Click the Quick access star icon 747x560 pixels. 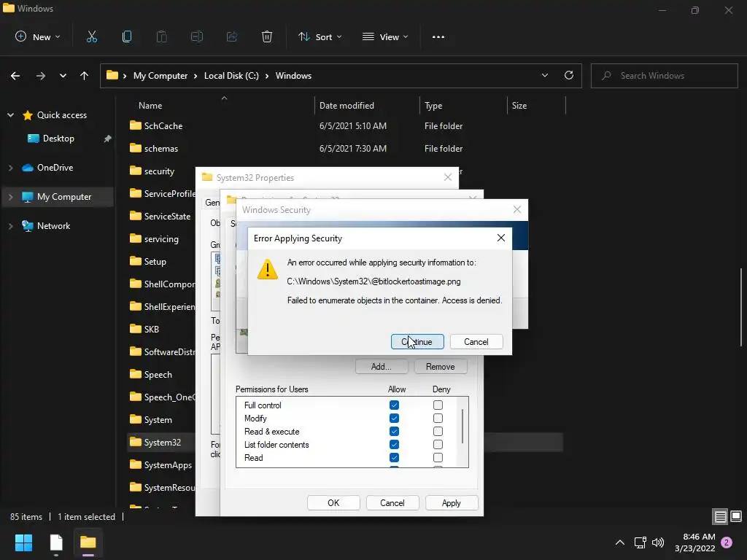(x=28, y=115)
